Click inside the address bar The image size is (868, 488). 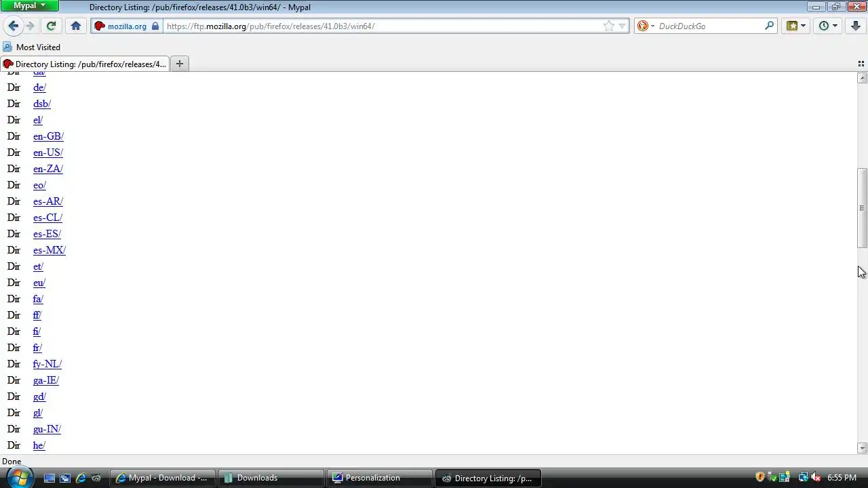(x=383, y=26)
